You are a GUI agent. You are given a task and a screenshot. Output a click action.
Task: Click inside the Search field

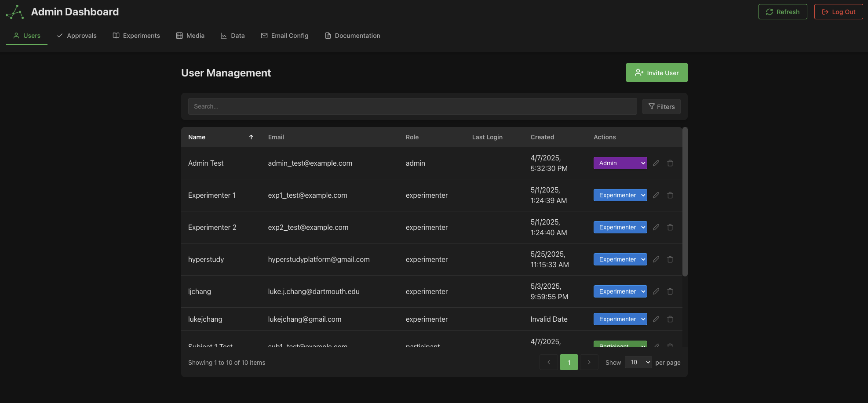(412, 106)
